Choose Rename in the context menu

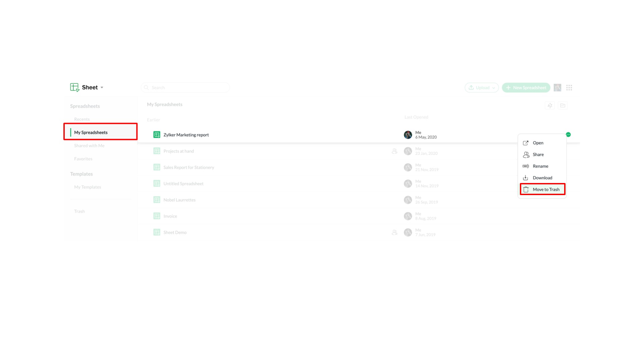540,166
